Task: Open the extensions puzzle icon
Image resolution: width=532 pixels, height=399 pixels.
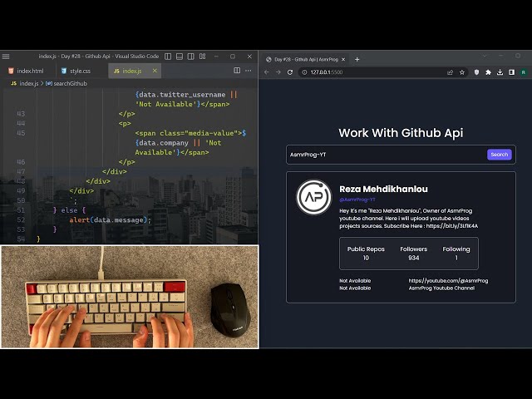Action: [488, 72]
